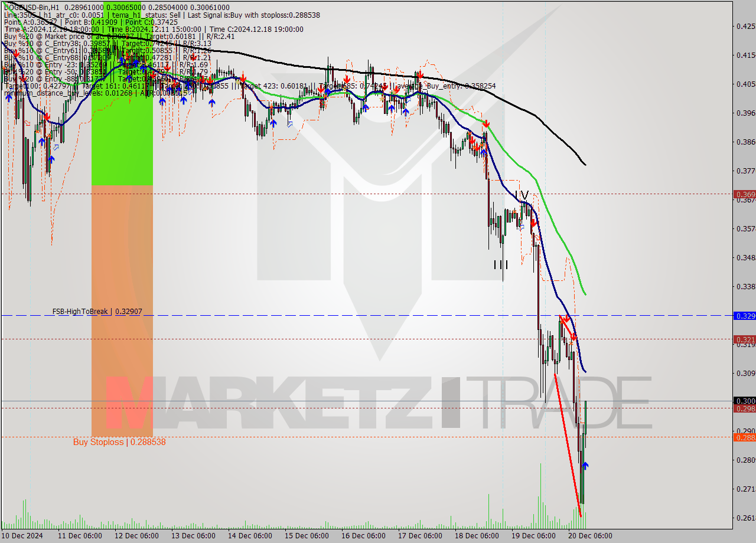Click the '10 Dec 2024' date label

pyautogui.click(x=22, y=536)
